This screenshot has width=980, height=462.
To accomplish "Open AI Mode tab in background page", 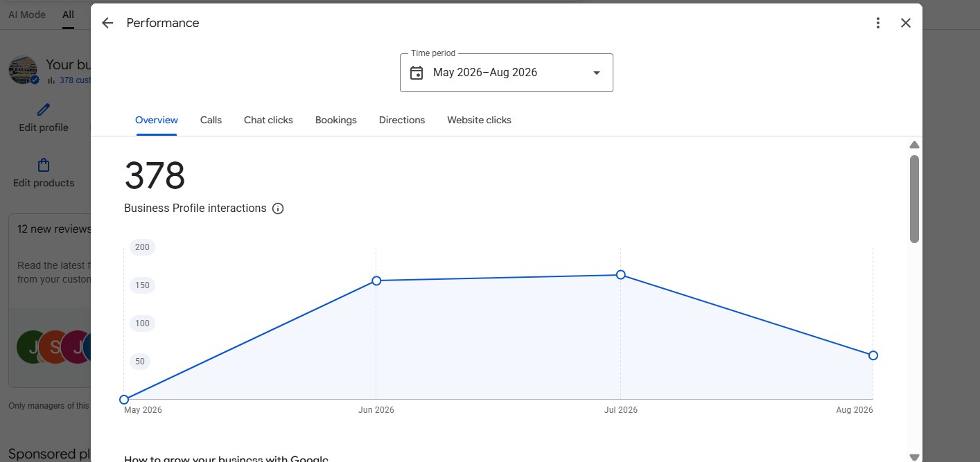I will coord(27,15).
